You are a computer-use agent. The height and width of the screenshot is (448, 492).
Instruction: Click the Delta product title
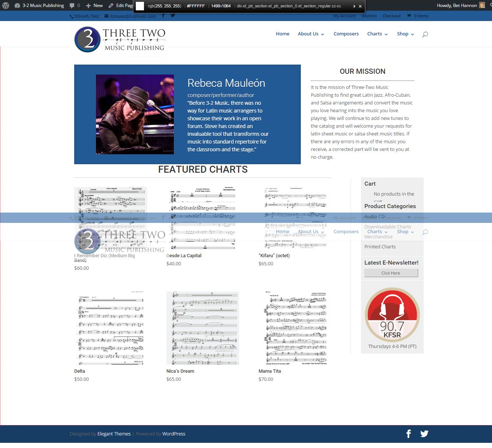tap(80, 371)
